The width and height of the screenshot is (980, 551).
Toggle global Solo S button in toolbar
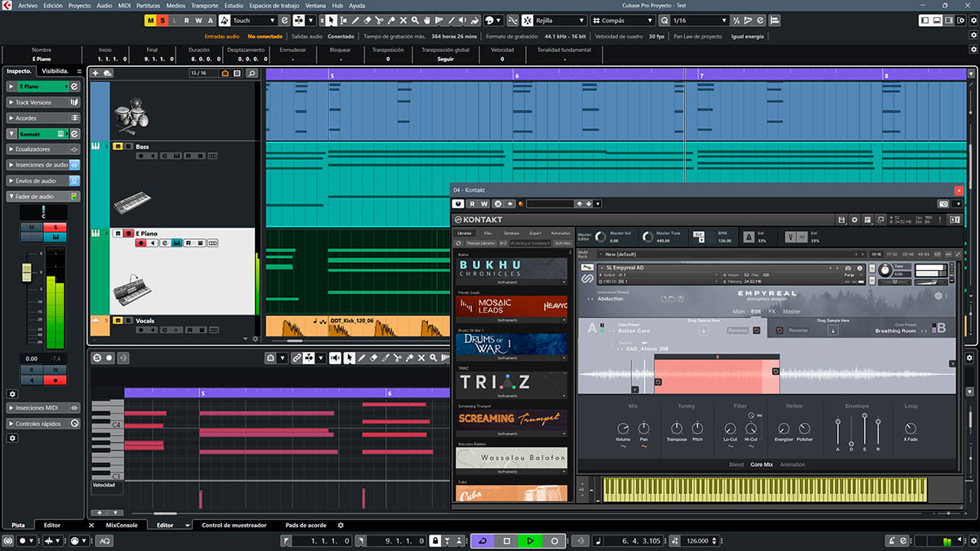click(x=163, y=20)
